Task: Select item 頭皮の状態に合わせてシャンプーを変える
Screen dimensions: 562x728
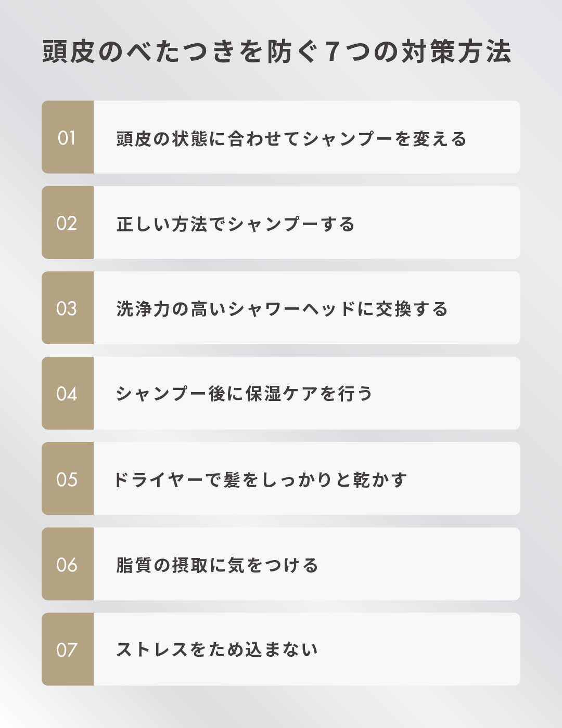Action: click(x=281, y=137)
